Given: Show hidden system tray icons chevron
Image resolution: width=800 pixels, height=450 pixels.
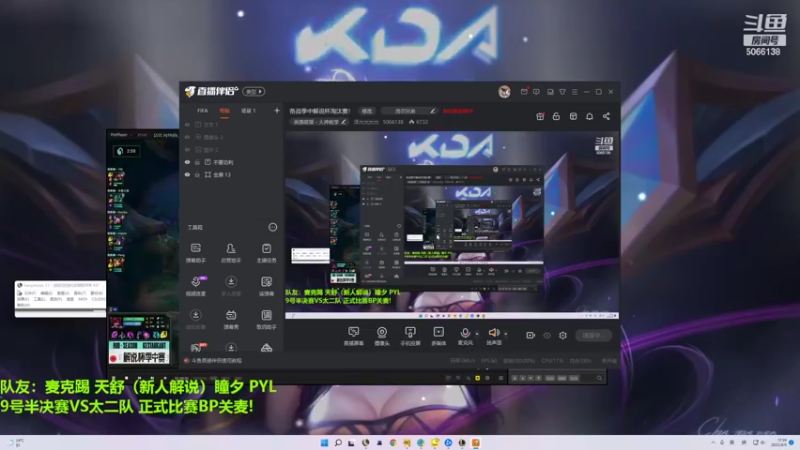Looking at the screenshot, I should click(x=713, y=442).
